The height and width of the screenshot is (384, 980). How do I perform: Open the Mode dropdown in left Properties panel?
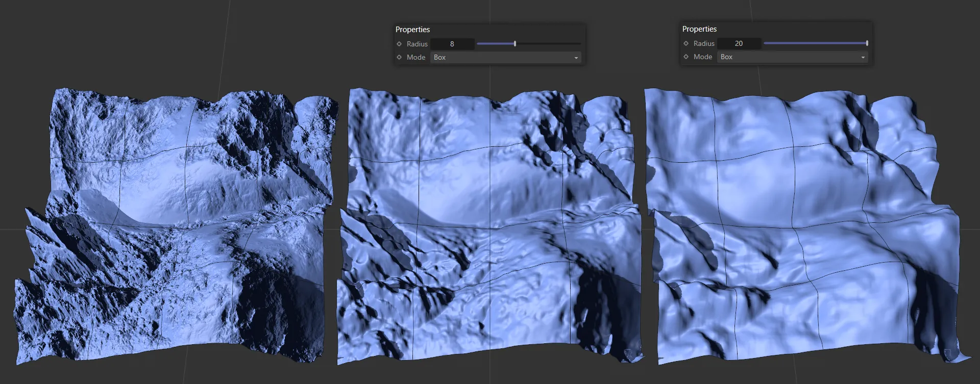pyautogui.click(x=506, y=57)
